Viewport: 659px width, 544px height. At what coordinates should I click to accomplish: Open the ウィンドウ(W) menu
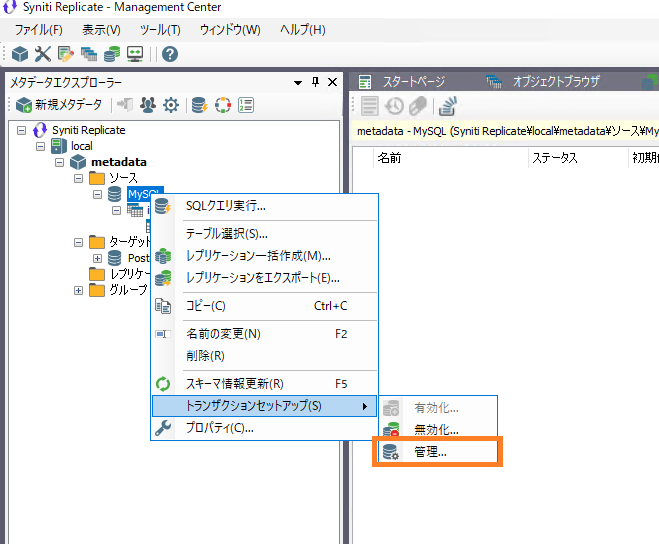click(x=230, y=30)
